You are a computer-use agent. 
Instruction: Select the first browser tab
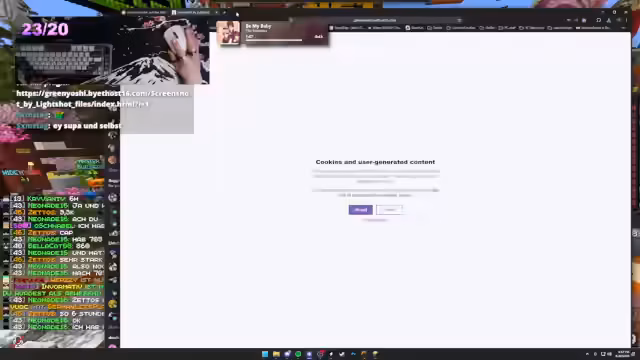pos(146,13)
